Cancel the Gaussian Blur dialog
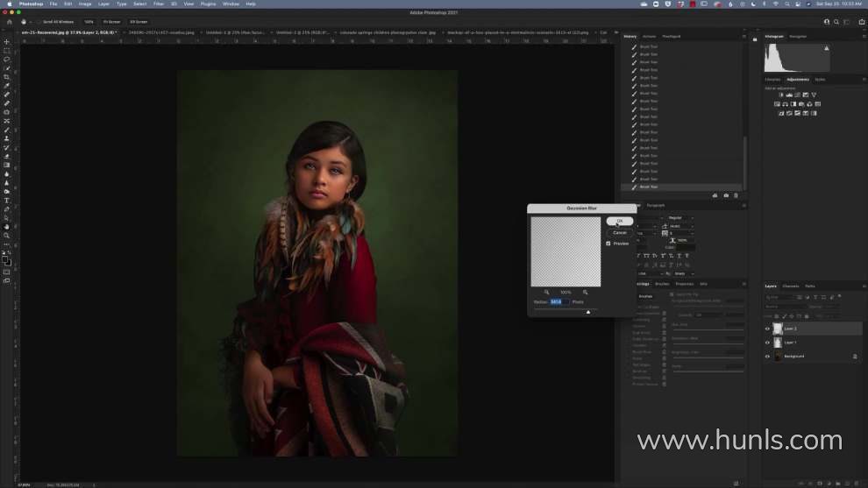 [619, 232]
